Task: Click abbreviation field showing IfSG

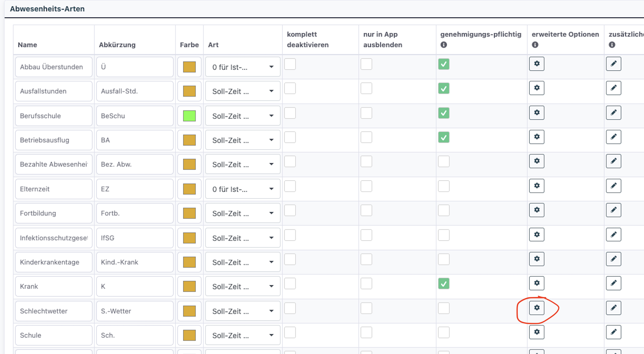Action: coord(134,238)
